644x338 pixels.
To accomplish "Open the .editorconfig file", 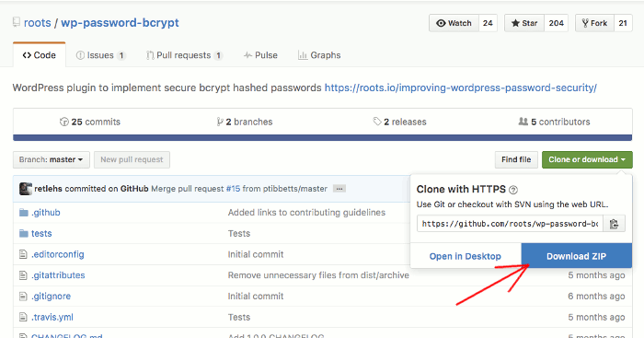I will 57,254.
